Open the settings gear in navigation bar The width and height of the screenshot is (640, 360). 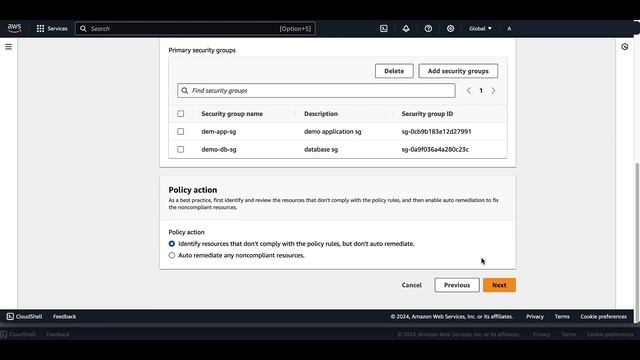click(450, 29)
